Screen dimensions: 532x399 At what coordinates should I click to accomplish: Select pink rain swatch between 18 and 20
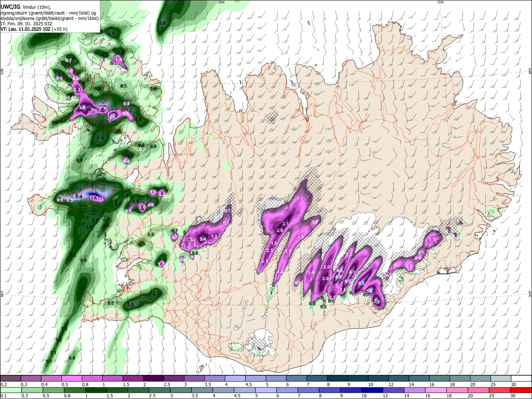pos(458,390)
